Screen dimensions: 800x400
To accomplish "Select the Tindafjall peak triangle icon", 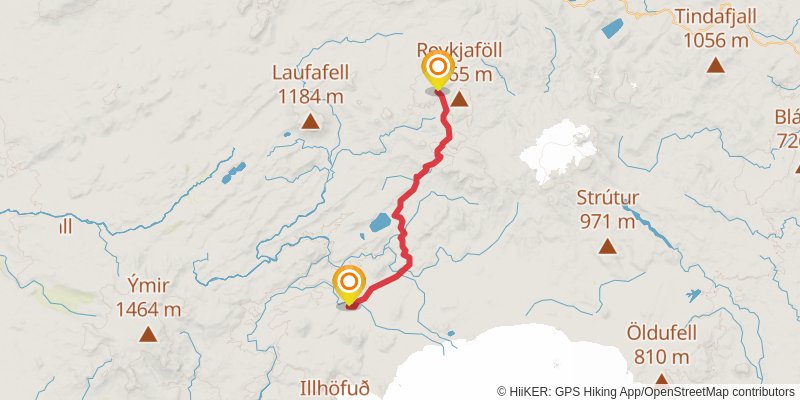I will coord(715,65).
